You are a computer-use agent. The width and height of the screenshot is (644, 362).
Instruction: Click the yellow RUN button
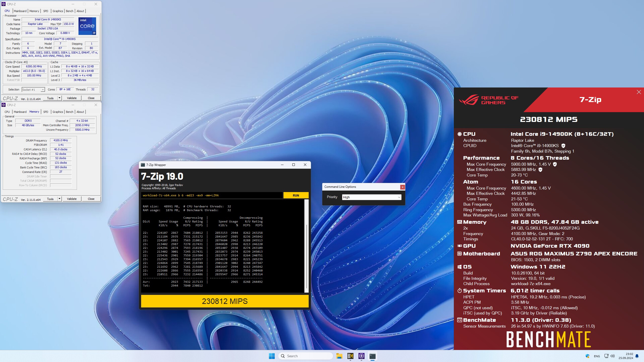click(x=296, y=195)
